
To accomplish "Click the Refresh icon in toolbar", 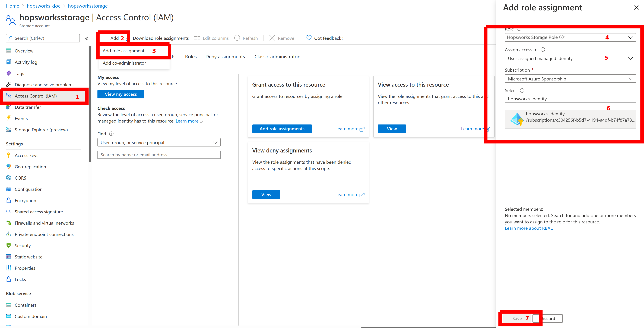I will 237,38.
